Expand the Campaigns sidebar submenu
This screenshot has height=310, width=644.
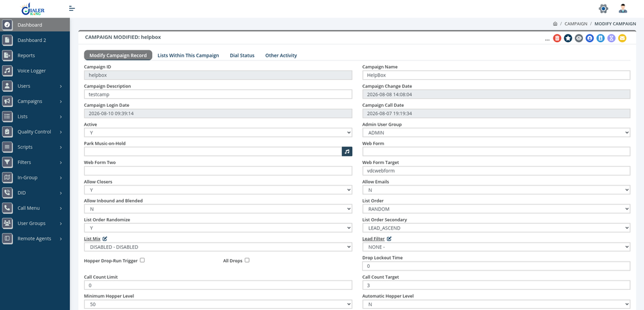pyautogui.click(x=35, y=101)
